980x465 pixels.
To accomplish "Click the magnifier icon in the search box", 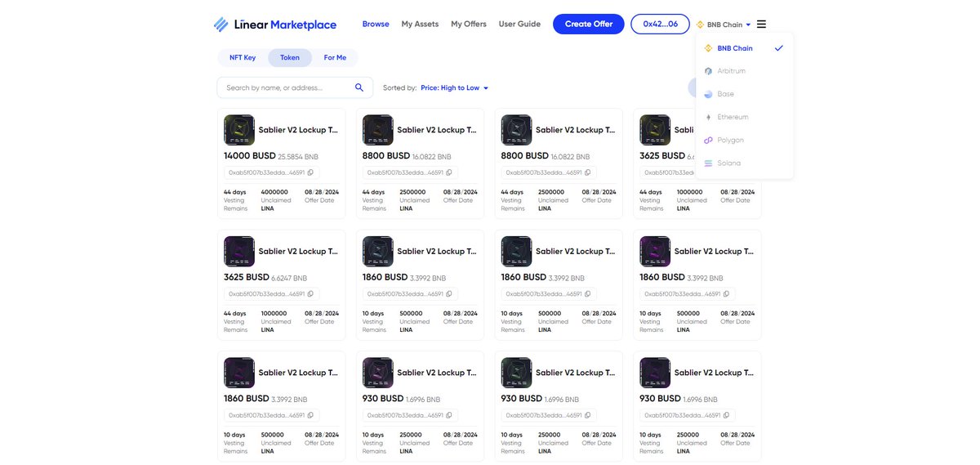I will 359,87.
